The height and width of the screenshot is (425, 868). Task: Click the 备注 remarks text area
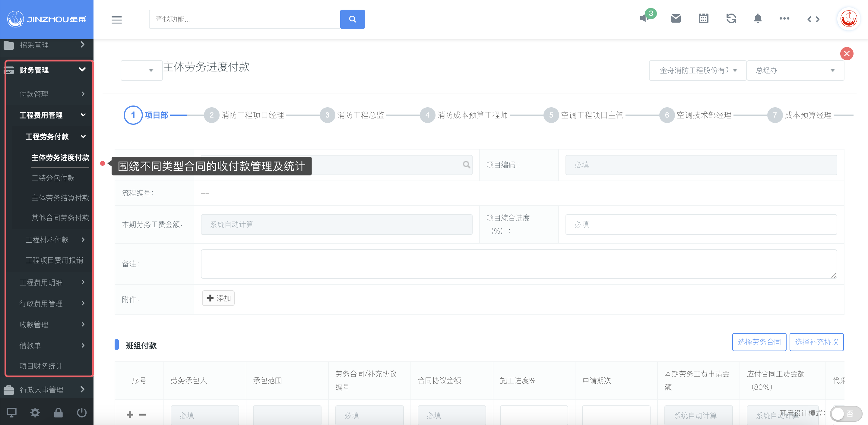518,264
